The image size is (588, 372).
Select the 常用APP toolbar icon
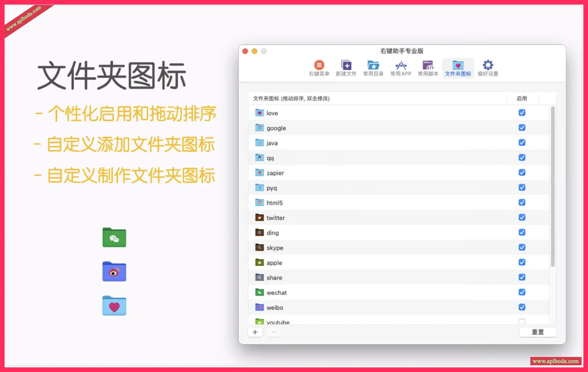point(400,68)
